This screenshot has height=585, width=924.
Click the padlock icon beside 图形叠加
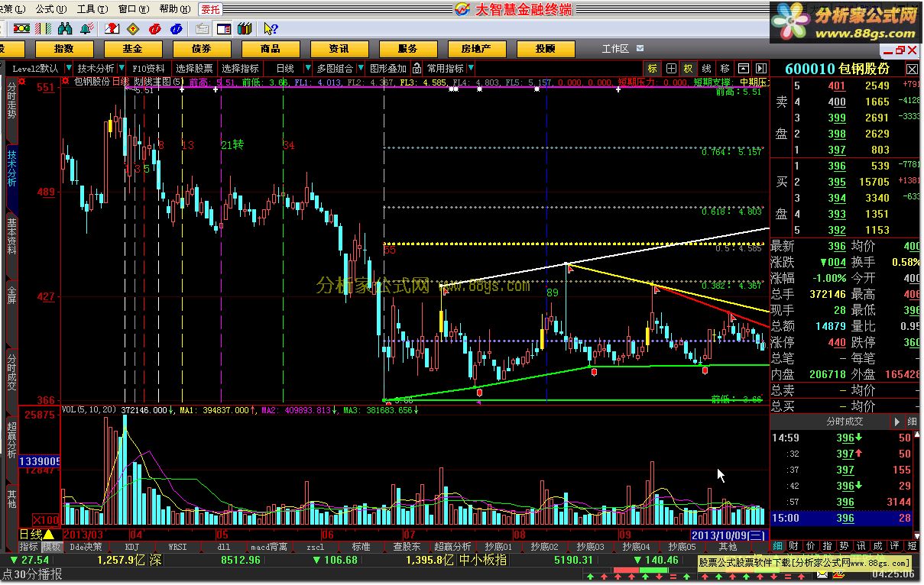pyautogui.click(x=418, y=68)
